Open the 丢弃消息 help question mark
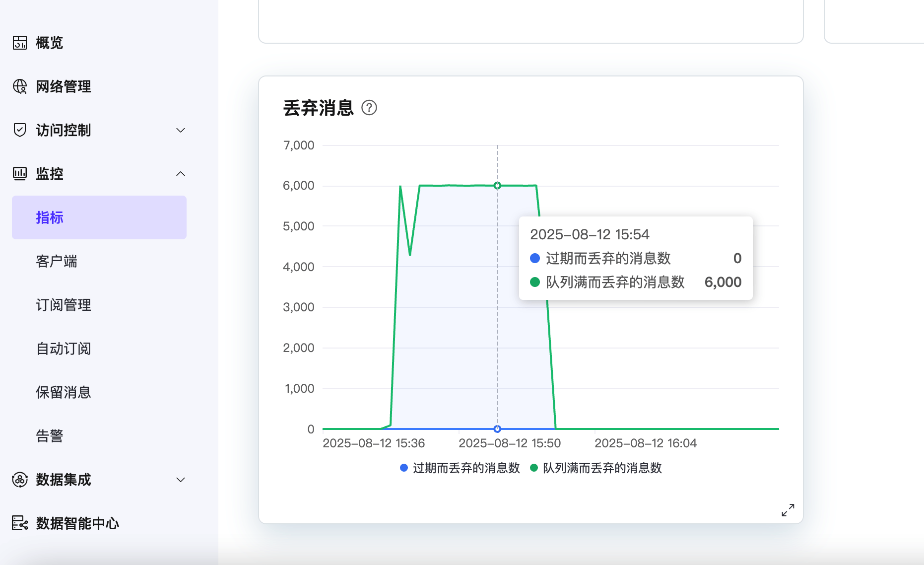The image size is (924, 565). point(369,108)
